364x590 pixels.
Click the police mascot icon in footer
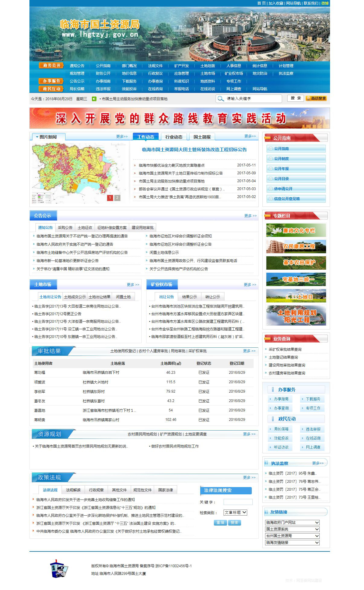point(59,569)
